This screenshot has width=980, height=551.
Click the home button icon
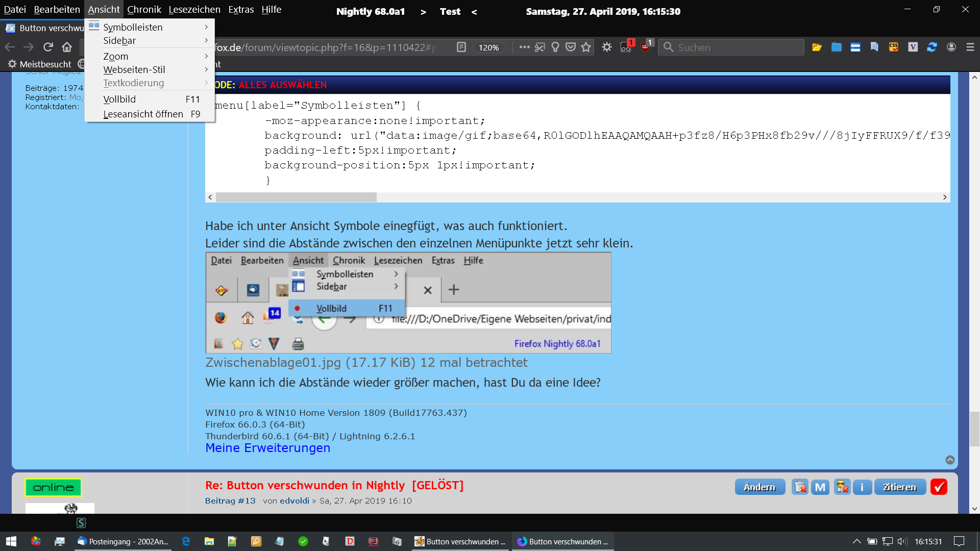coord(67,47)
